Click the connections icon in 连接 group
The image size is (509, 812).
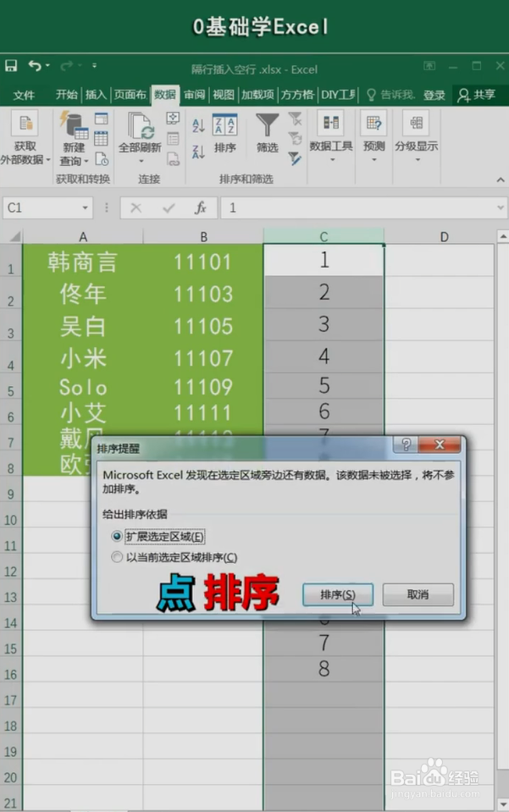point(173,118)
